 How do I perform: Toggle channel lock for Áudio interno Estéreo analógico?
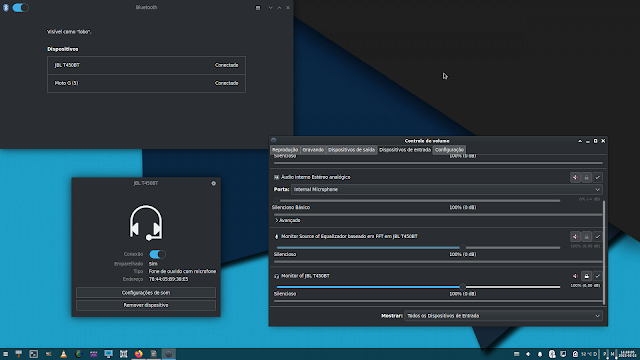587,178
